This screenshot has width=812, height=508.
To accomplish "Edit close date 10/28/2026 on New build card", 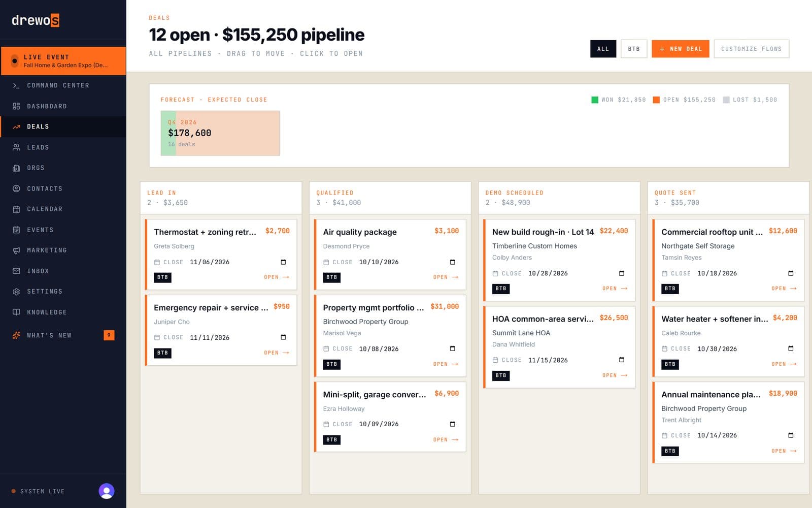I will tap(548, 273).
